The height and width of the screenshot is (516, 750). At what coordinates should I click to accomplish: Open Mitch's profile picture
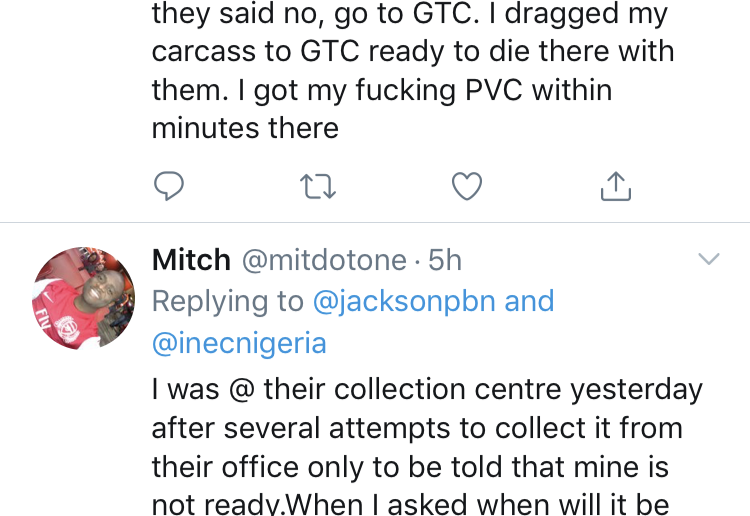pos(83,298)
